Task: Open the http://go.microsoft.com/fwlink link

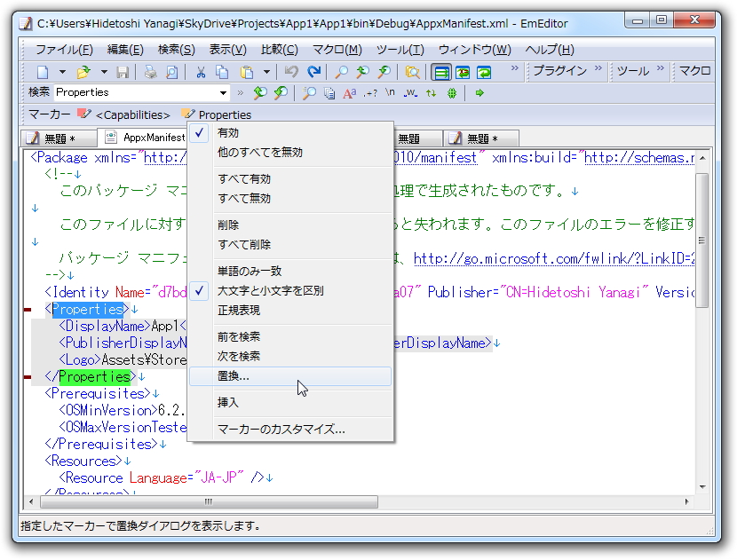Action: pos(554,258)
